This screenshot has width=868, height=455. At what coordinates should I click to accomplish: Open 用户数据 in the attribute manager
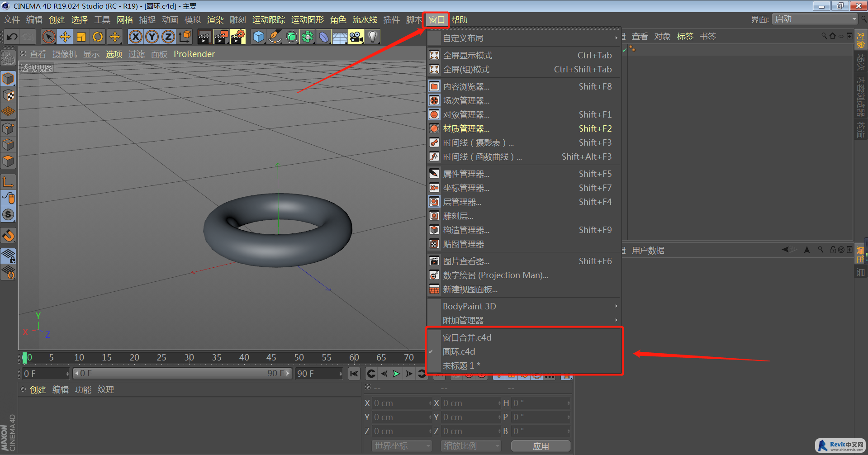[648, 250]
